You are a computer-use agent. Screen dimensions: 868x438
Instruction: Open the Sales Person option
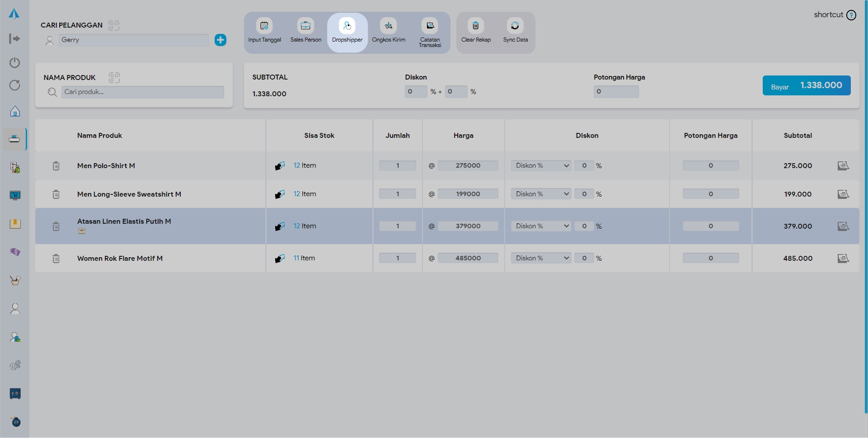tap(305, 26)
